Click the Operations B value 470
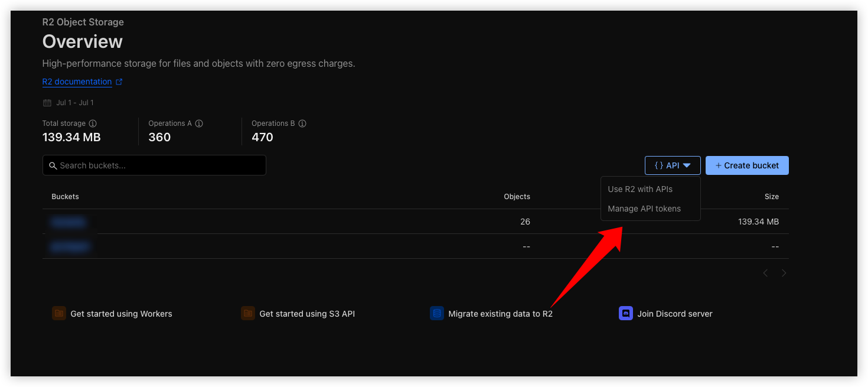This screenshot has width=868, height=387. pos(263,137)
